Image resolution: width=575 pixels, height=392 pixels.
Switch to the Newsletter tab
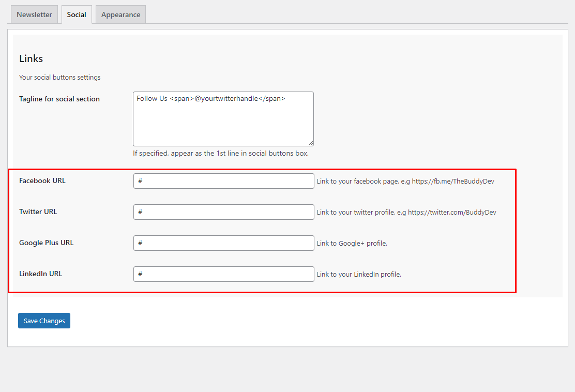34,14
